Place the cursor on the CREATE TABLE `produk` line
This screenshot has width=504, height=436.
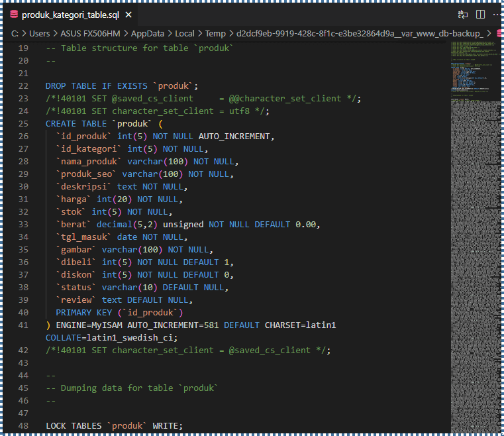point(104,123)
